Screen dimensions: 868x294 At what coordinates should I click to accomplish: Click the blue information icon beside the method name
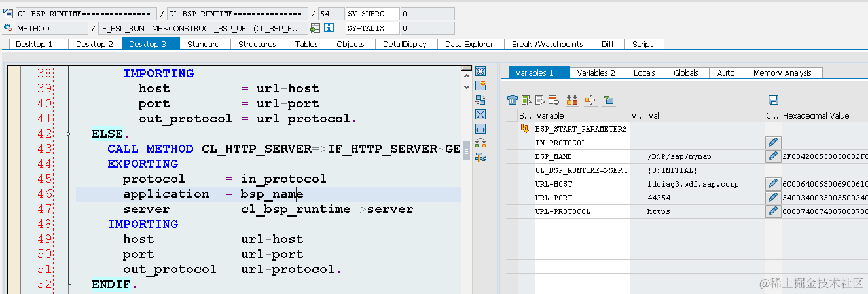[329, 28]
